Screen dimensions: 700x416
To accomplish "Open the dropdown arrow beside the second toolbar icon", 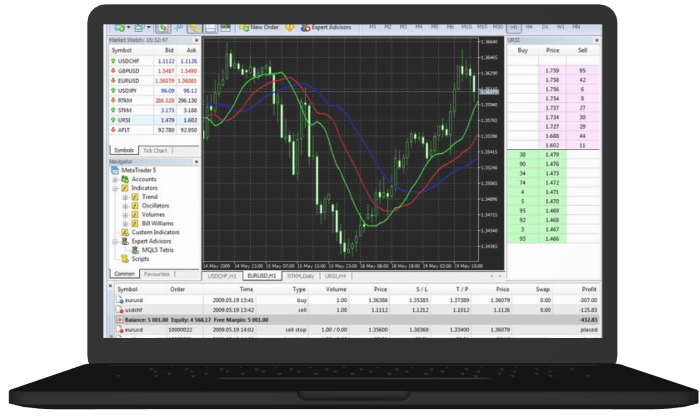I will tap(149, 27).
